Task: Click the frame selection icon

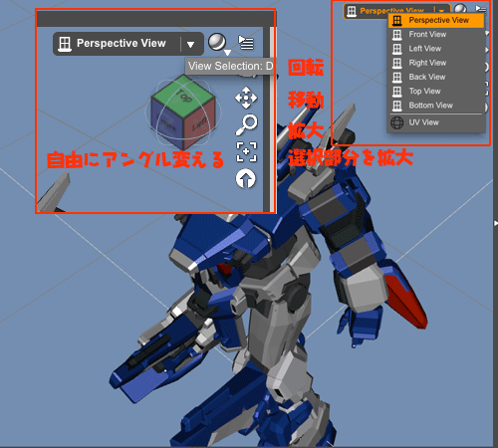Action: tap(246, 151)
